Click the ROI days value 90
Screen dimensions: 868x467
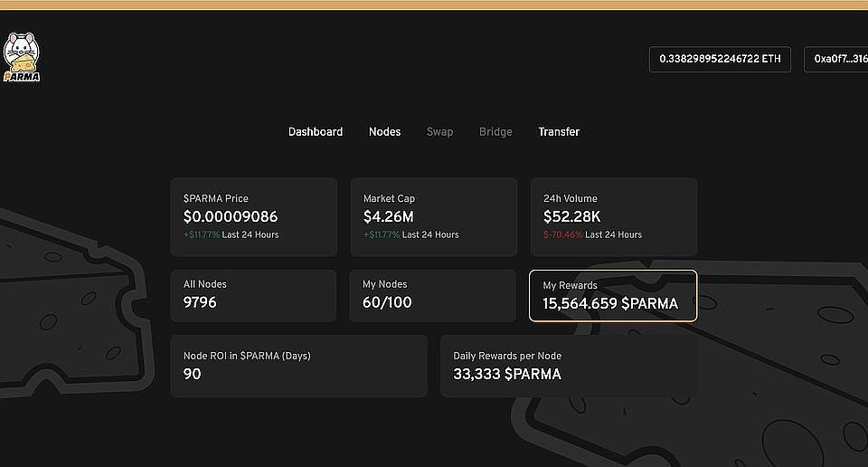coord(192,374)
